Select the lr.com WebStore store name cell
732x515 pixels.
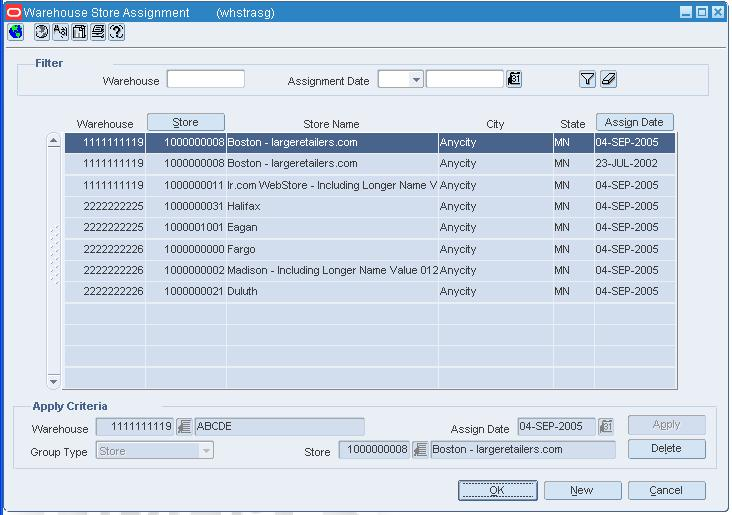point(332,185)
